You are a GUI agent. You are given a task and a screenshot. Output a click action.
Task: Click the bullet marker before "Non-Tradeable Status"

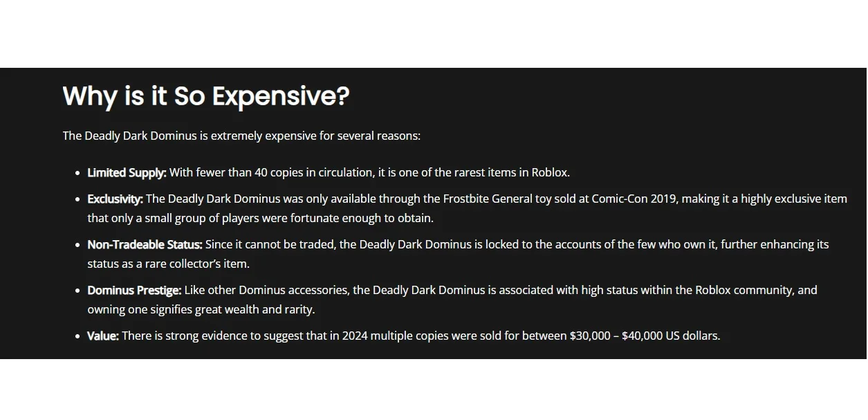(77, 245)
